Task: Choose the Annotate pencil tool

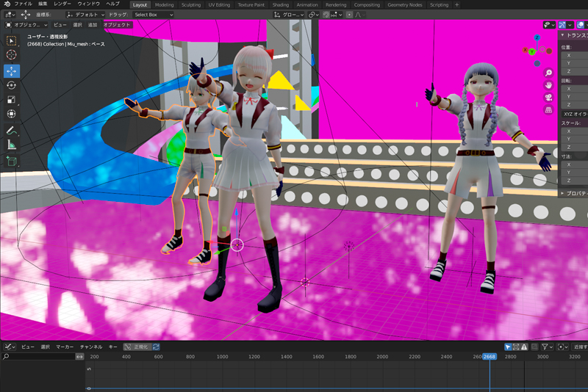Action: (x=12, y=130)
